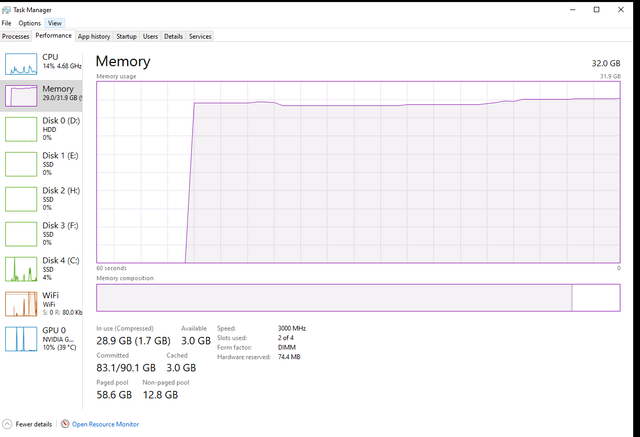Go to the Users tab
The width and height of the screenshot is (640, 437).
click(150, 36)
